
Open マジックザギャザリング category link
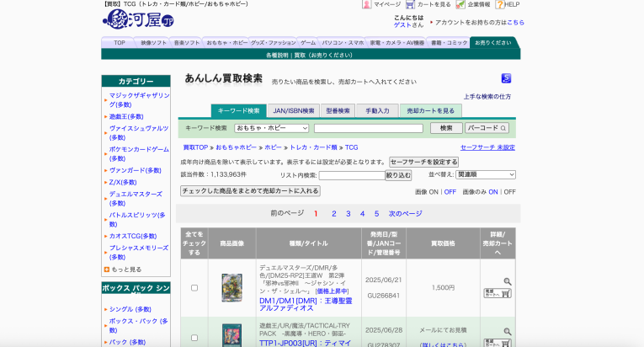[x=139, y=100]
